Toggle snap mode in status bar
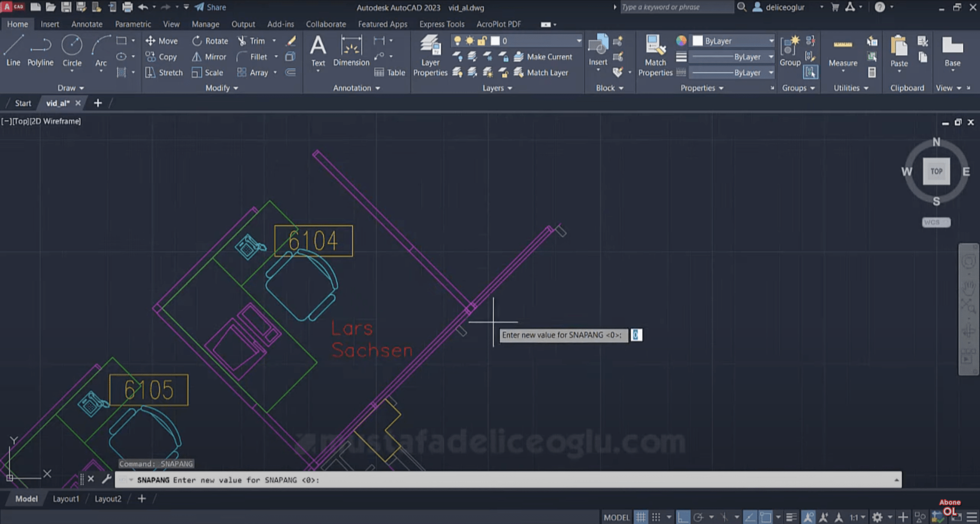This screenshot has width=980, height=524. 656,517
